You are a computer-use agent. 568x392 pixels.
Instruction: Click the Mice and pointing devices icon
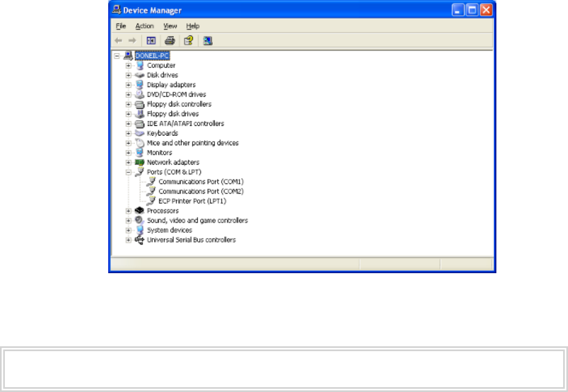click(x=140, y=143)
